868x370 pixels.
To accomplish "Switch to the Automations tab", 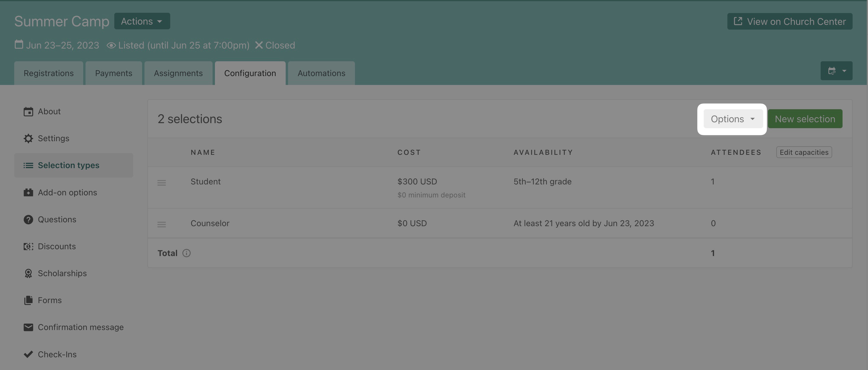I will pos(321,73).
